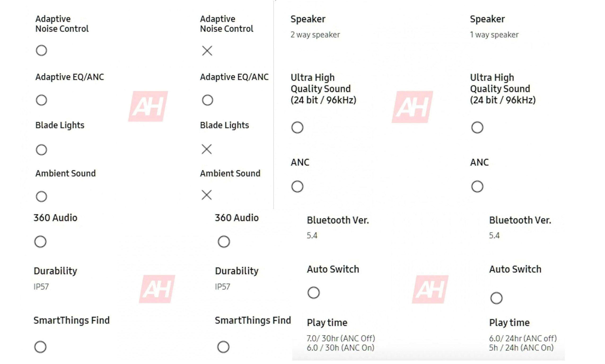Click the "6.0 / 30h (ANC On)" text
The height and width of the screenshot is (364, 605).
click(340, 348)
